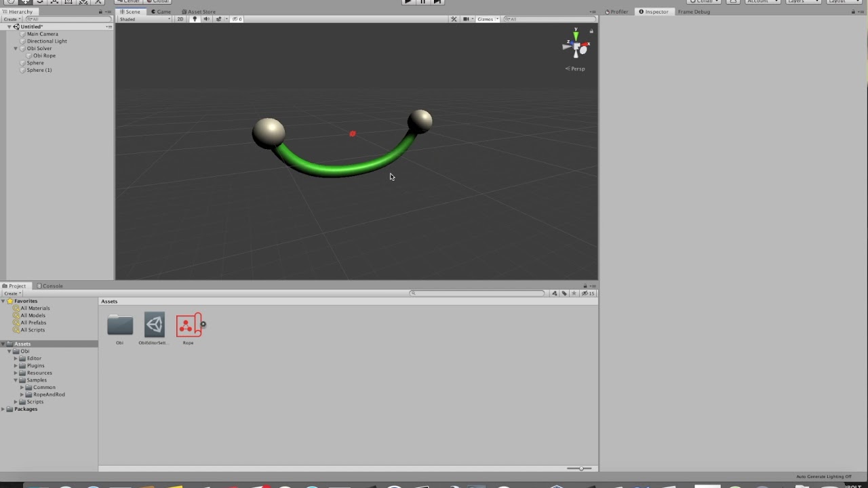The height and width of the screenshot is (488, 868).
Task: Open scene tools wrench icon
Action: (454, 19)
